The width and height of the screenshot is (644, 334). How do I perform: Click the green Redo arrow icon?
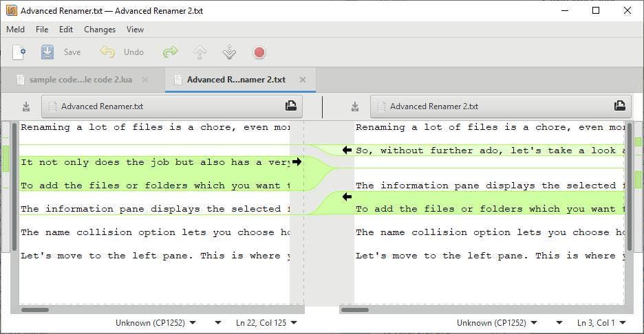[x=170, y=52]
